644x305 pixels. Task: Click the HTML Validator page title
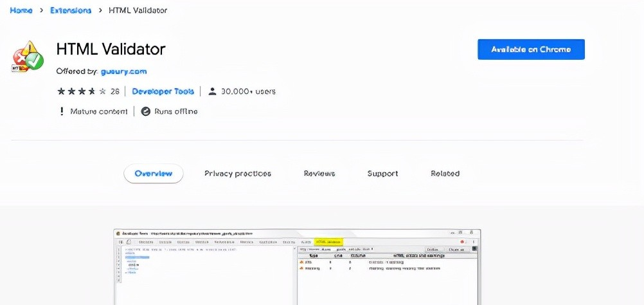(111, 50)
